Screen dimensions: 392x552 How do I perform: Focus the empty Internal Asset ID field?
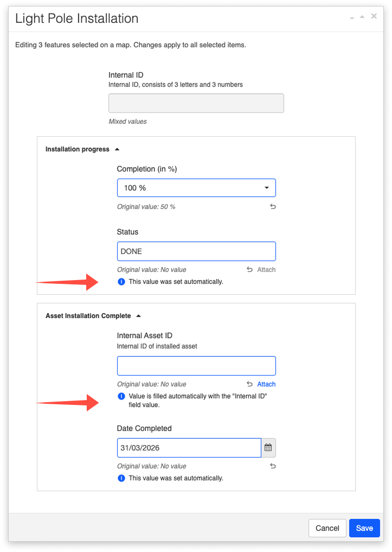(x=196, y=366)
